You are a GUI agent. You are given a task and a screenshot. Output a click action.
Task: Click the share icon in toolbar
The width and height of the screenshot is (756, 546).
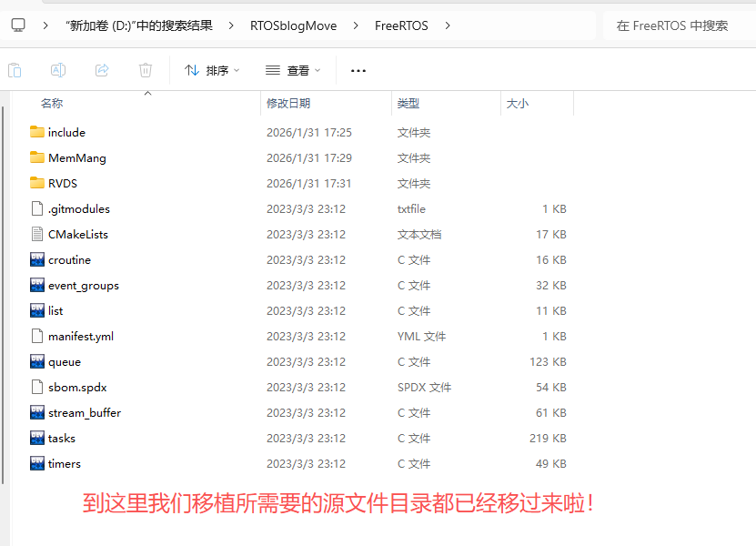pos(102,70)
